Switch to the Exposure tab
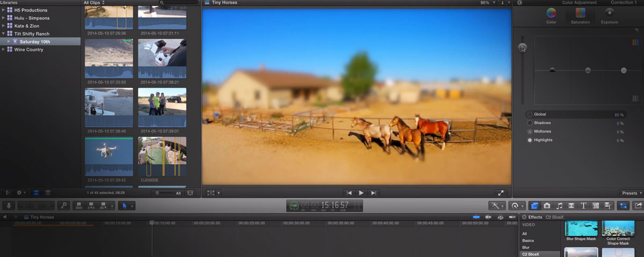Screen dimensions: 644x257 (609, 15)
